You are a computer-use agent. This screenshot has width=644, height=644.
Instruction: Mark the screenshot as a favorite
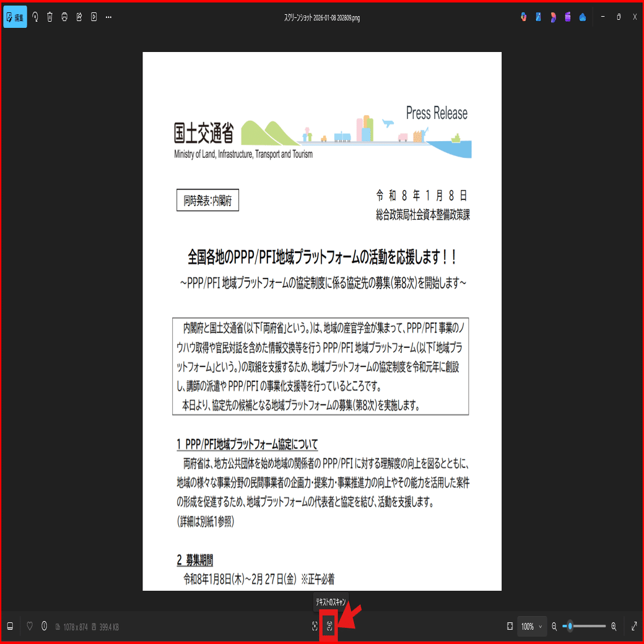click(x=29, y=626)
